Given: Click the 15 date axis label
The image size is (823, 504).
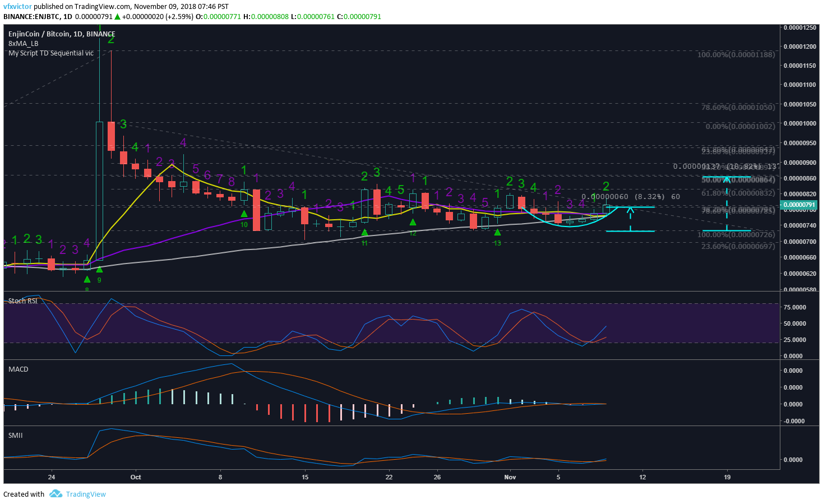Looking at the screenshot, I should pos(305,477).
